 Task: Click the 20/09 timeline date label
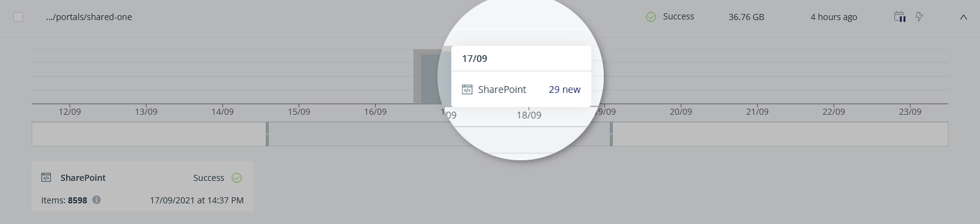(x=681, y=112)
